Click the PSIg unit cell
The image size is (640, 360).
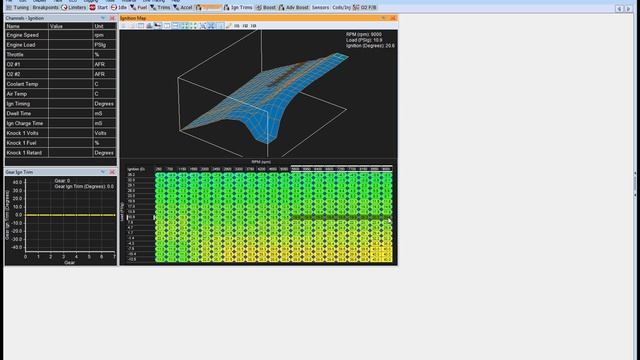pos(104,45)
